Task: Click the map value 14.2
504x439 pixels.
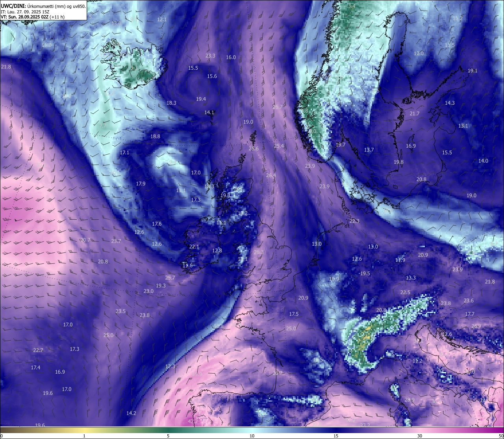Action: coord(131,413)
